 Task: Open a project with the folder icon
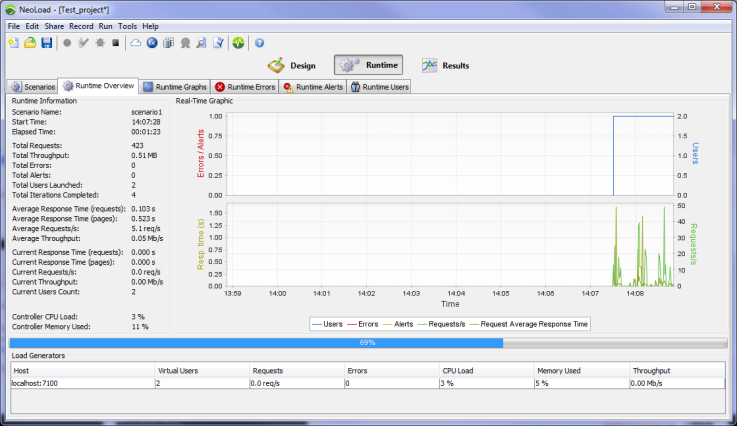coord(30,43)
